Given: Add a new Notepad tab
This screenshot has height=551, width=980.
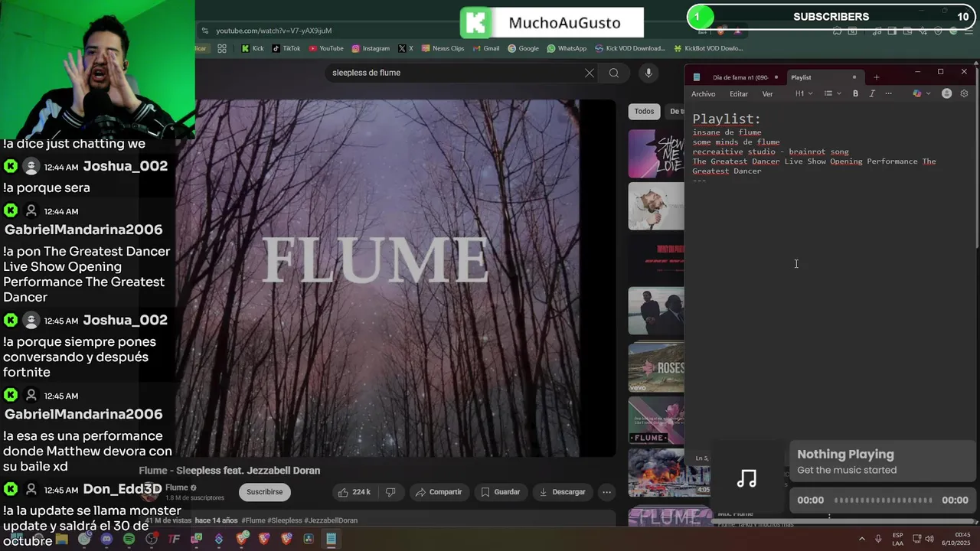Looking at the screenshot, I should 877,77.
